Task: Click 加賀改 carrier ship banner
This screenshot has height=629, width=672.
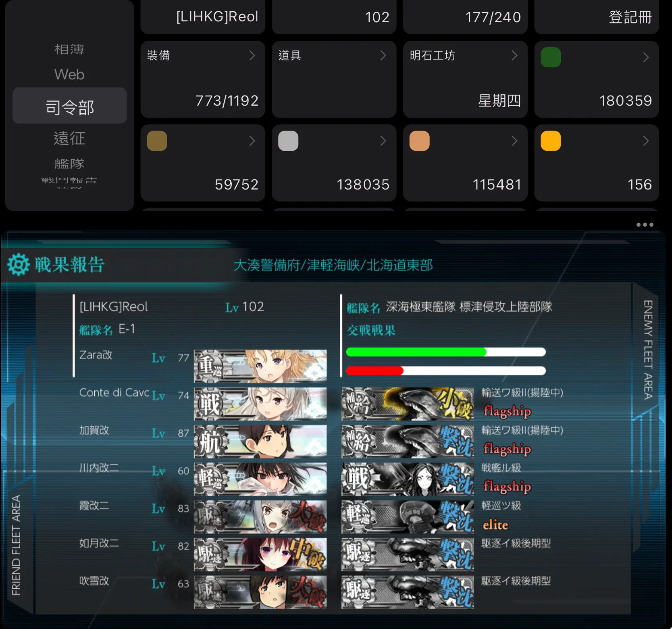Action: click(260, 442)
